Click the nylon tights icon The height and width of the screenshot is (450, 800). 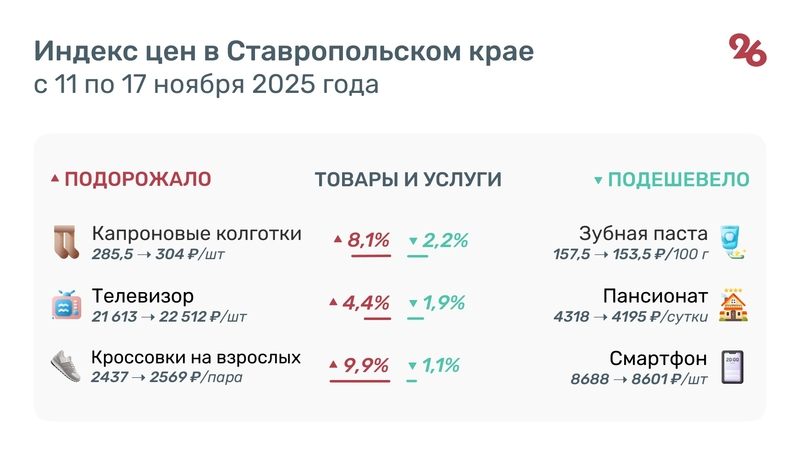[65, 243]
